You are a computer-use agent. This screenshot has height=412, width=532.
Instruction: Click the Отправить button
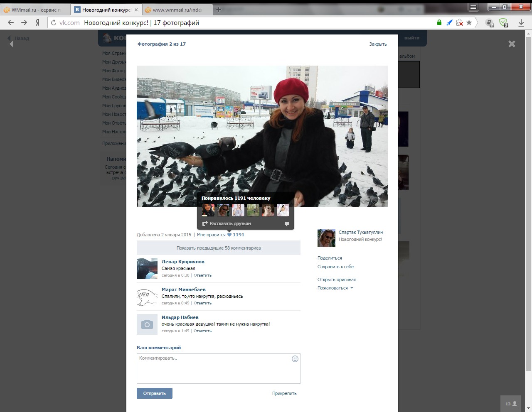click(155, 393)
